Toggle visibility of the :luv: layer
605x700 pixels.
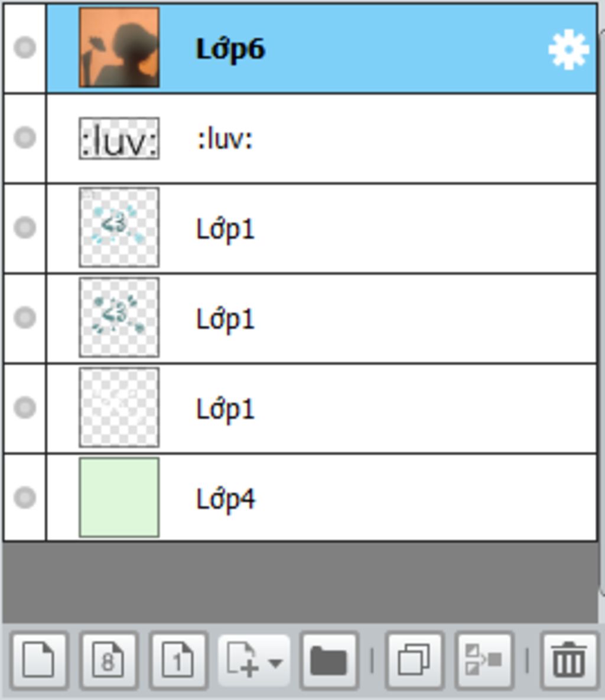point(25,138)
